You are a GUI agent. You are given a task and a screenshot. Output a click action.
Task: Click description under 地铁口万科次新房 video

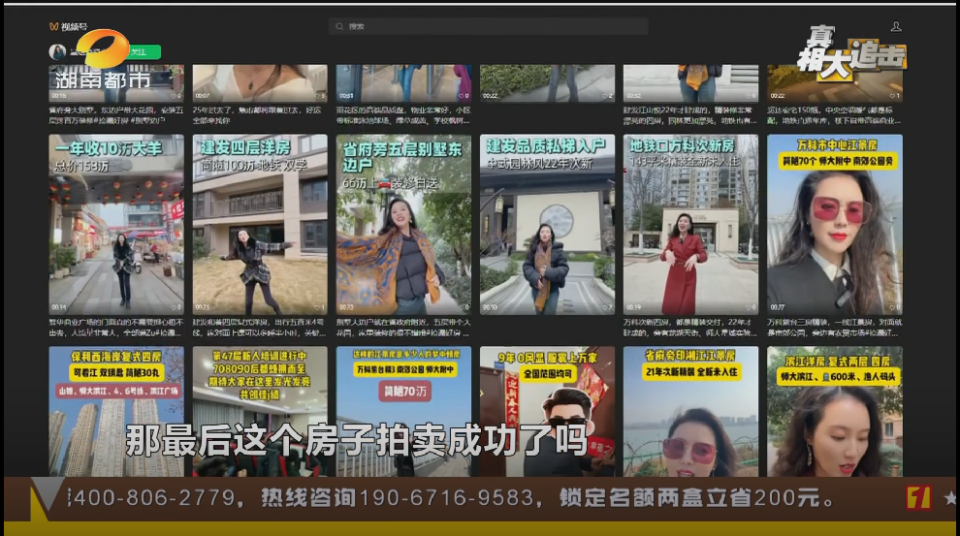(x=691, y=327)
